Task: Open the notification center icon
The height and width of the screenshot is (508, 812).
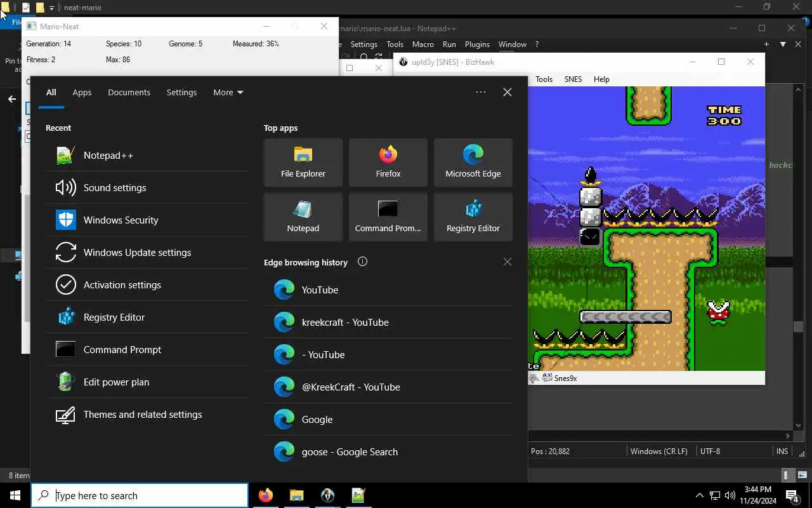Action: (x=792, y=495)
